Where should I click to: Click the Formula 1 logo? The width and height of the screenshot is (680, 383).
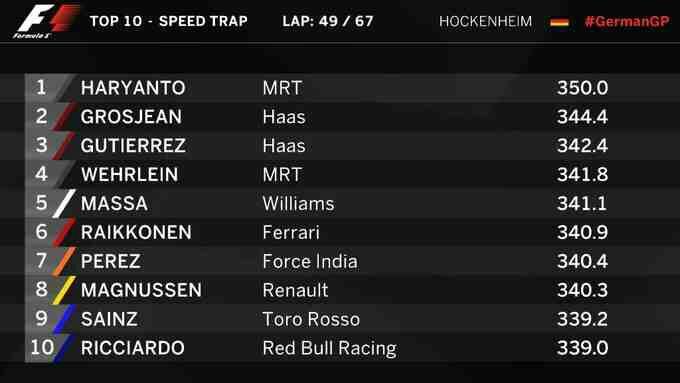(46, 21)
